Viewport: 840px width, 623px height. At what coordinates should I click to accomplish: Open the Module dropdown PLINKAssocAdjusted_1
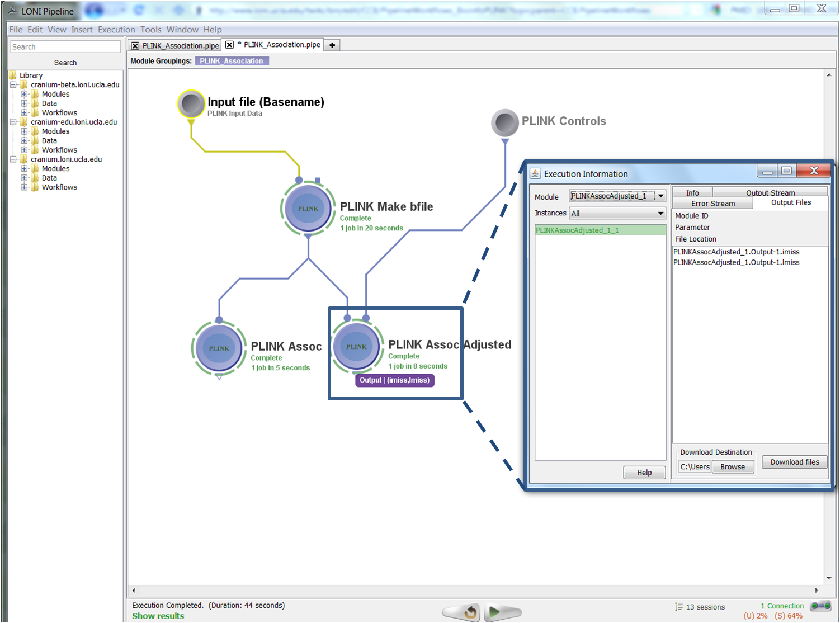pyautogui.click(x=617, y=196)
